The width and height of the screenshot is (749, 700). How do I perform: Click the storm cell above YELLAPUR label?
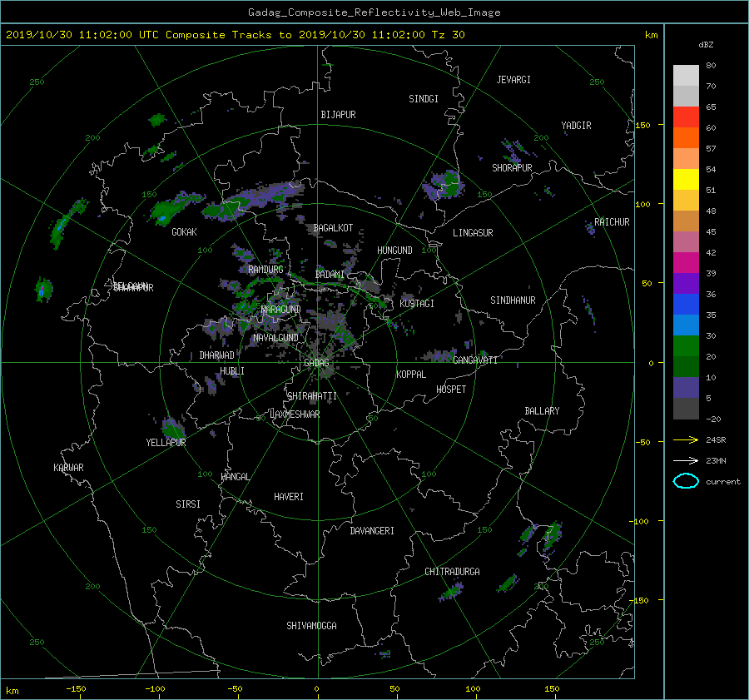coord(172,427)
